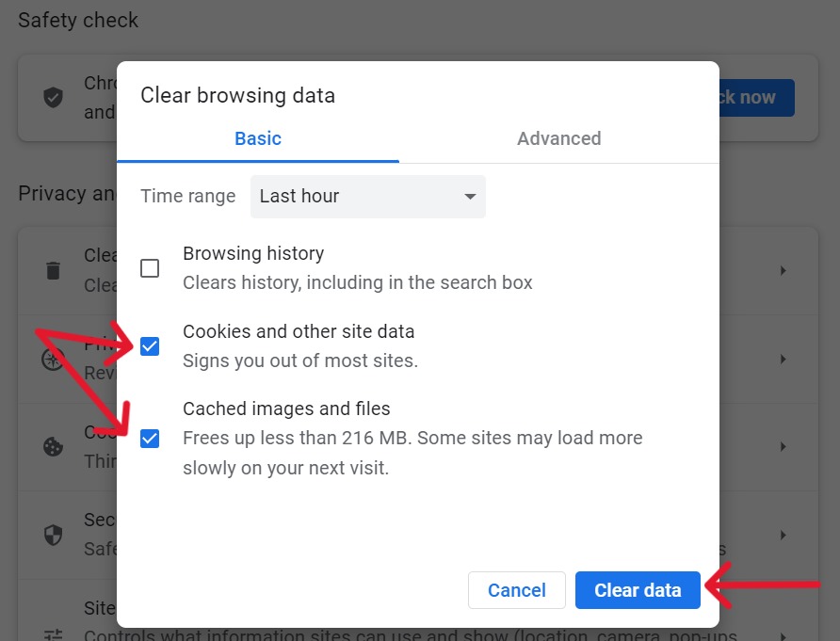This screenshot has height=641, width=840.
Task: Switch to the Advanced tab
Action: (558, 138)
